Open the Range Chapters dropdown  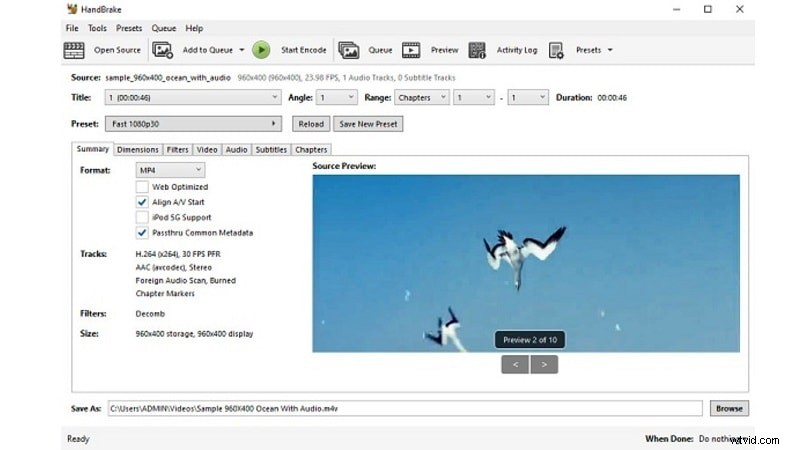[x=420, y=98]
